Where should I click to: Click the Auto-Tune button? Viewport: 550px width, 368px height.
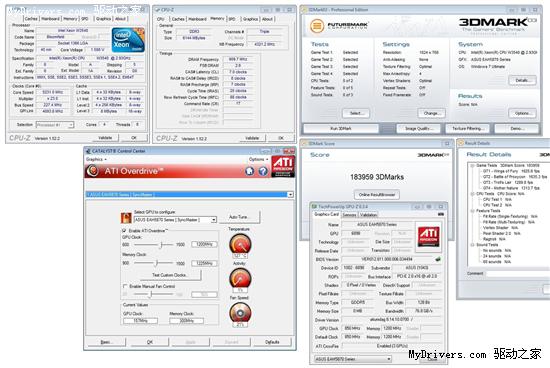click(239, 217)
